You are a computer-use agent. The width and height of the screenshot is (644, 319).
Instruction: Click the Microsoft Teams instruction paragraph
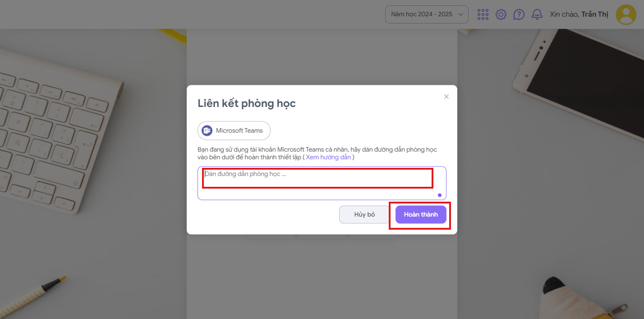pos(317,149)
